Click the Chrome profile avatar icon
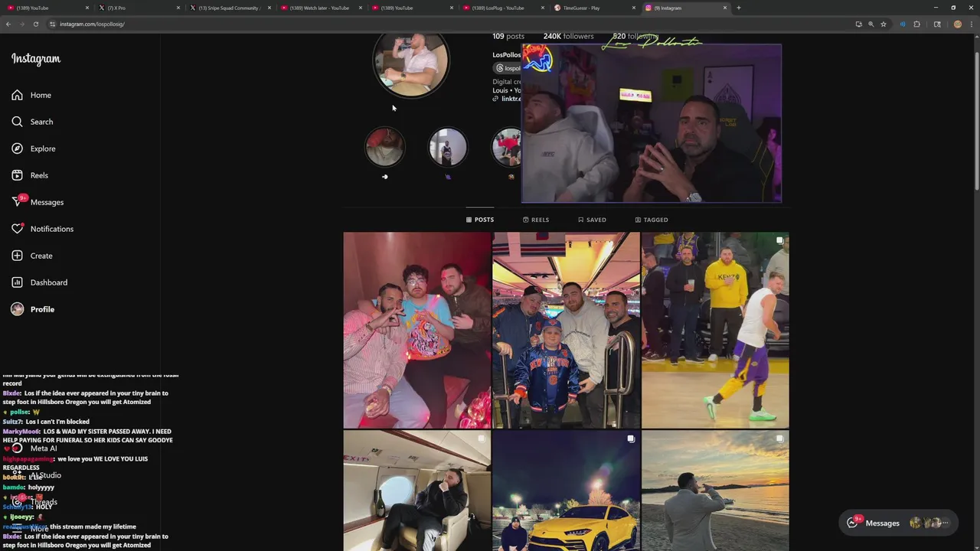Viewport: 980px width, 551px height. pyautogui.click(x=958, y=24)
